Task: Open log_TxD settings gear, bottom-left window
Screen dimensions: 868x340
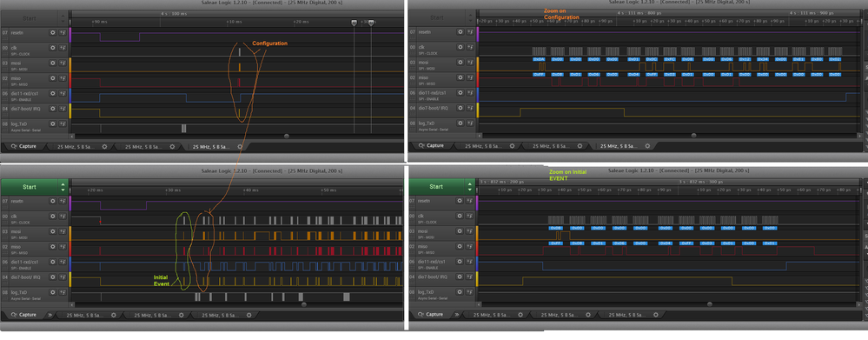Action: (x=53, y=292)
